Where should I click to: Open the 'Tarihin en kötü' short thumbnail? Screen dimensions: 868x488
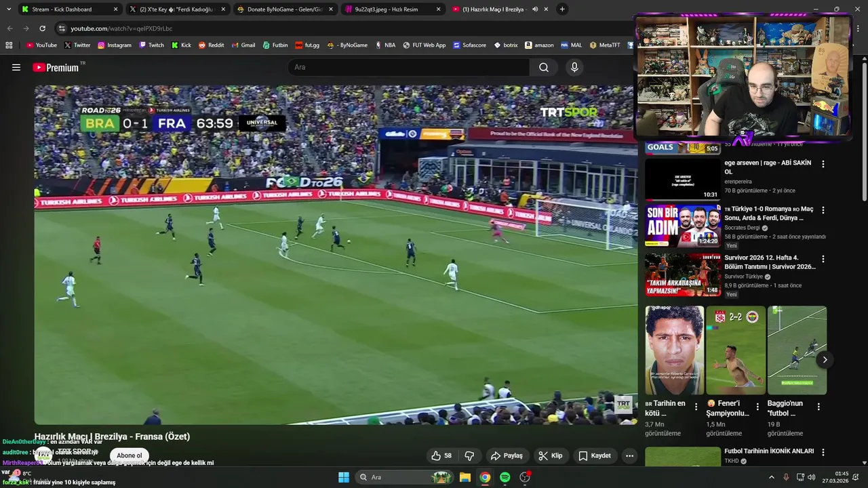coord(675,350)
